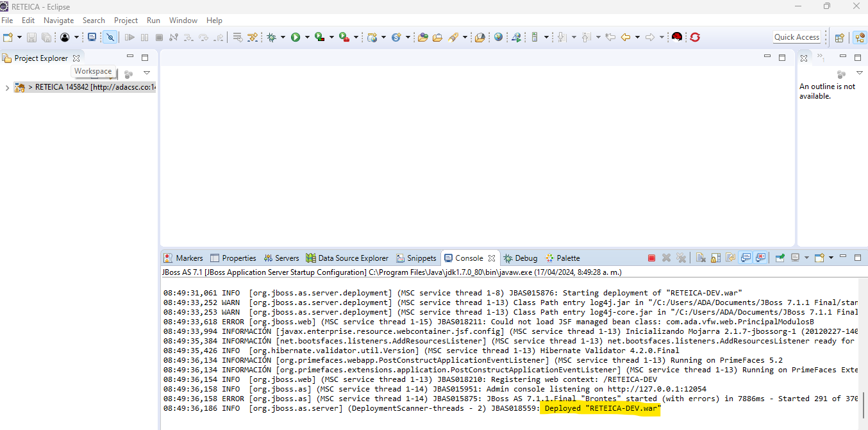Open Project Explorer view menu triangle

147,73
